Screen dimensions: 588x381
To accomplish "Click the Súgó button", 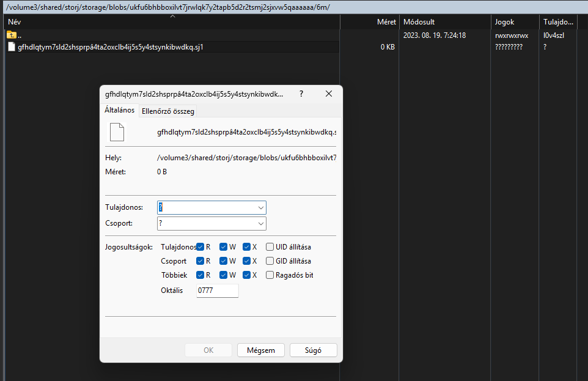I will tap(313, 350).
